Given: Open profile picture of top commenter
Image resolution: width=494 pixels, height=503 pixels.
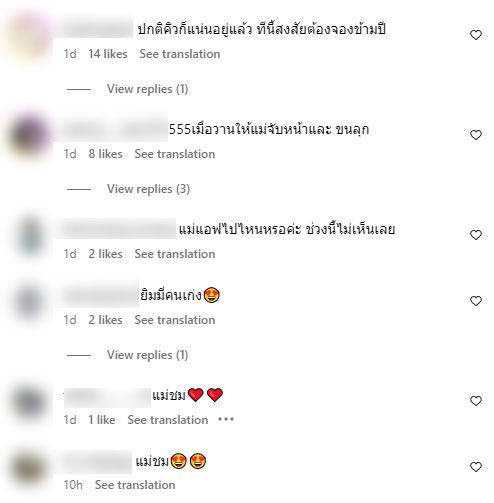Looking at the screenshot, I should [x=29, y=36].
